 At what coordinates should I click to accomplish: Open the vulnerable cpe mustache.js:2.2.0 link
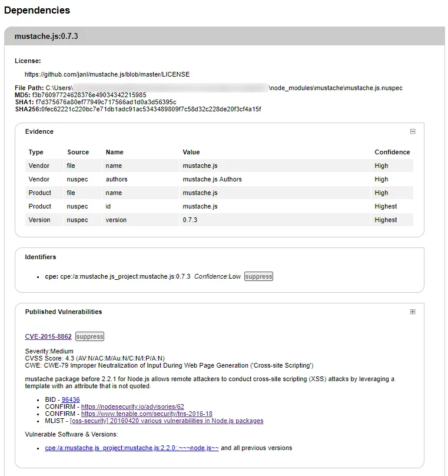pyautogui.click(x=132, y=448)
